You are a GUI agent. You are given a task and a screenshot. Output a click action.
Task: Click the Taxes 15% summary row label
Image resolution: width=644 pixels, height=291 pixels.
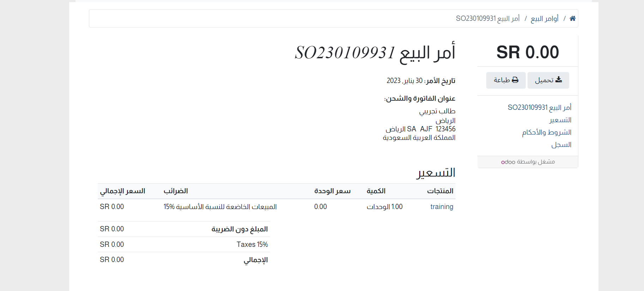click(x=252, y=244)
